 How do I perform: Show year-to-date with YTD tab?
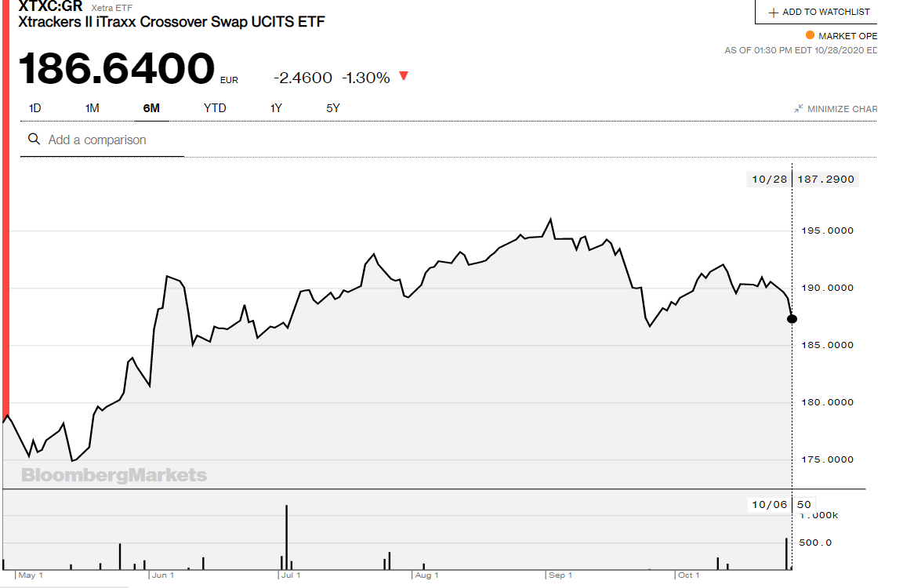point(215,108)
